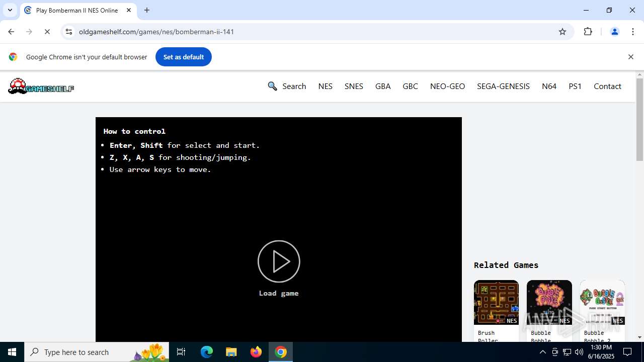644x362 pixels.
Task: Dismiss the default browser notification bar
Action: [630, 57]
